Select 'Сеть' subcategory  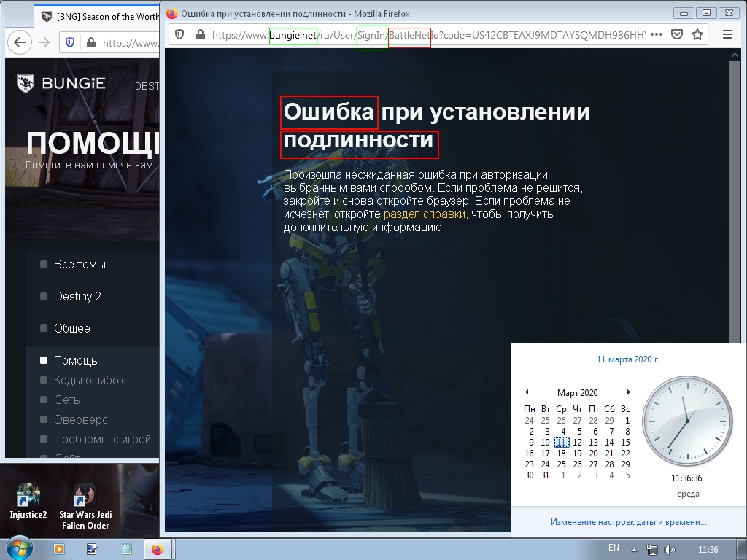pos(66,400)
